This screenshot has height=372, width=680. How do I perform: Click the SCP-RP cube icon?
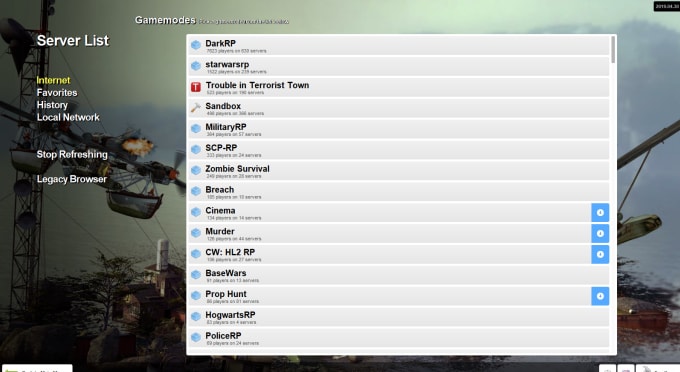pos(196,149)
